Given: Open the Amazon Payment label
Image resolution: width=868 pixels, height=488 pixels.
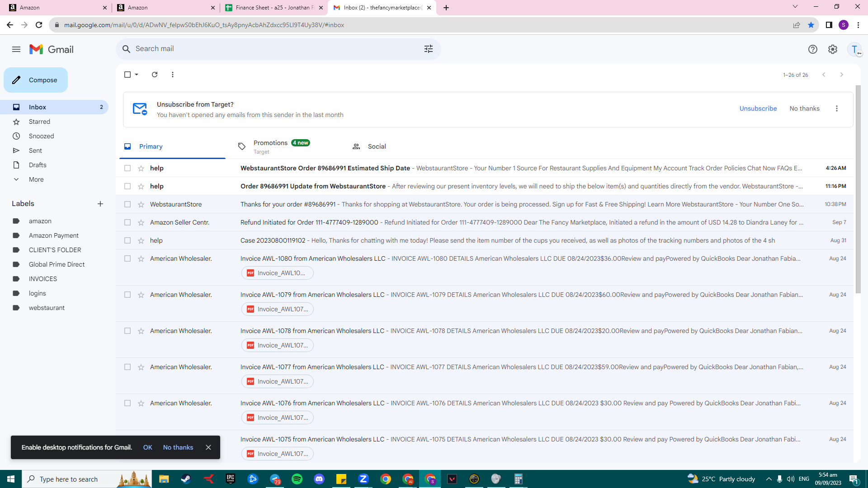Looking at the screenshot, I should [x=54, y=235].
